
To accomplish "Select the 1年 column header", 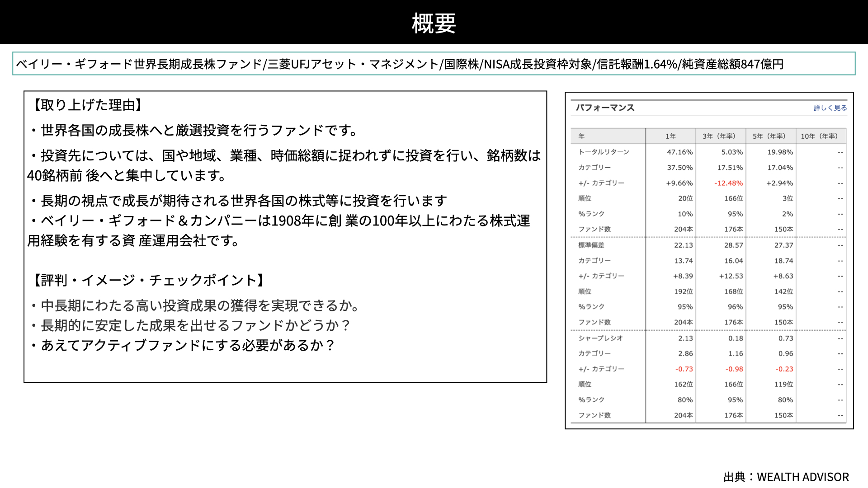I will [x=670, y=136].
